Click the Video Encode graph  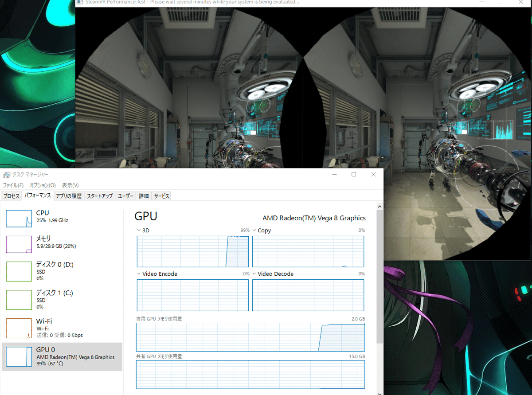pos(193,295)
